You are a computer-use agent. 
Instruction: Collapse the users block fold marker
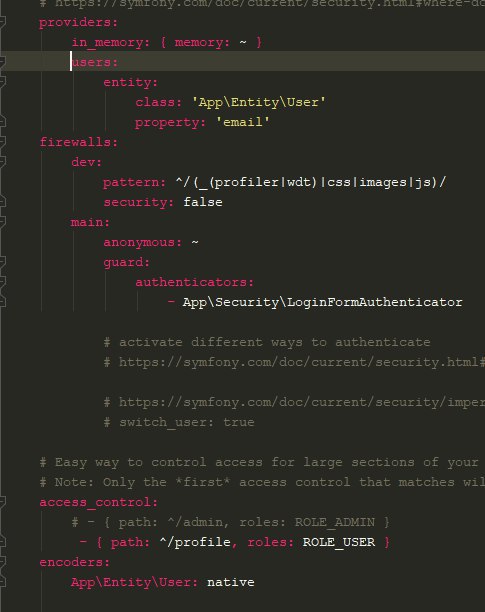click(x=2, y=61)
